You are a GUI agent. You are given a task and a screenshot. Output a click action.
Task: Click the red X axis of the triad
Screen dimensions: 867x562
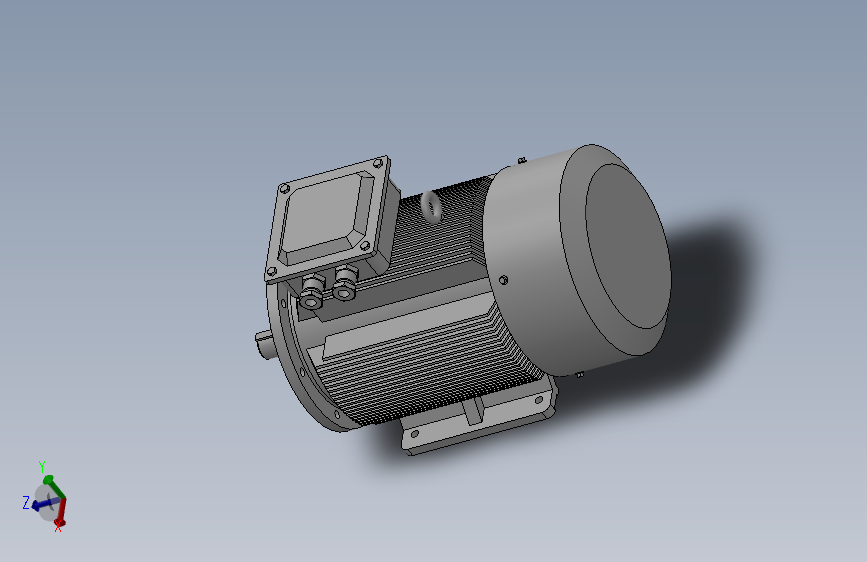click(61, 512)
